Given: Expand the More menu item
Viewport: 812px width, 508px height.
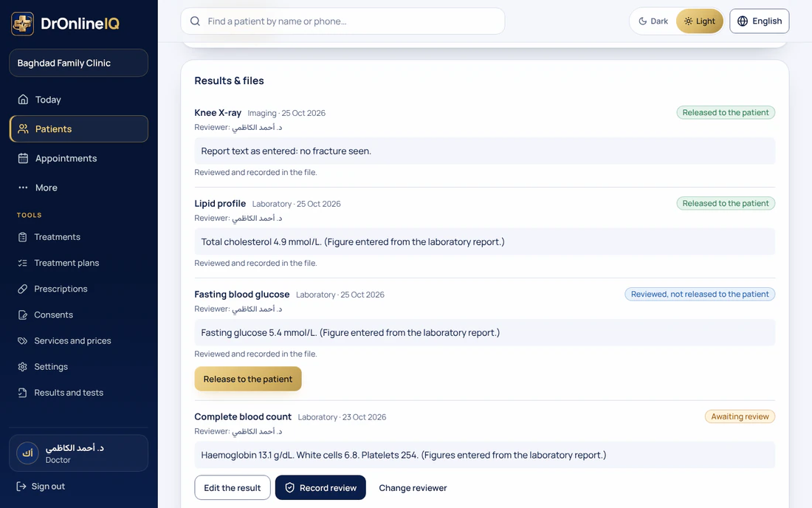Looking at the screenshot, I should pos(79,188).
